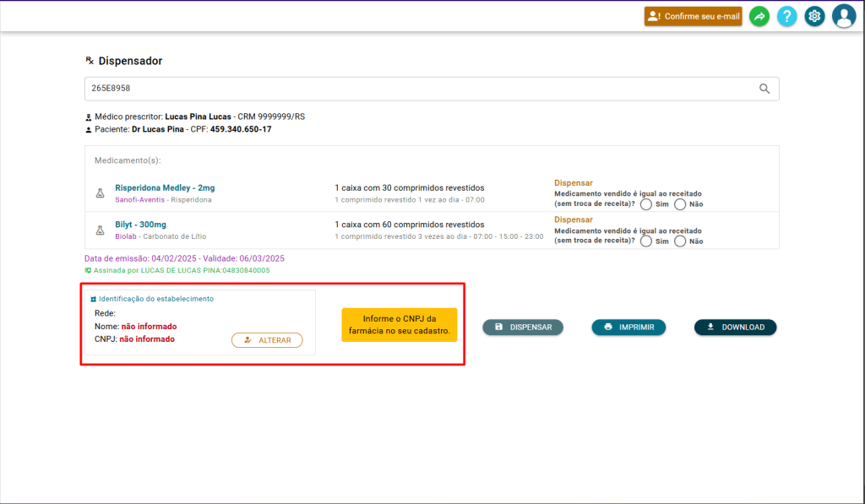Click the search magnifier icon
This screenshot has height=504, width=865.
tap(764, 89)
